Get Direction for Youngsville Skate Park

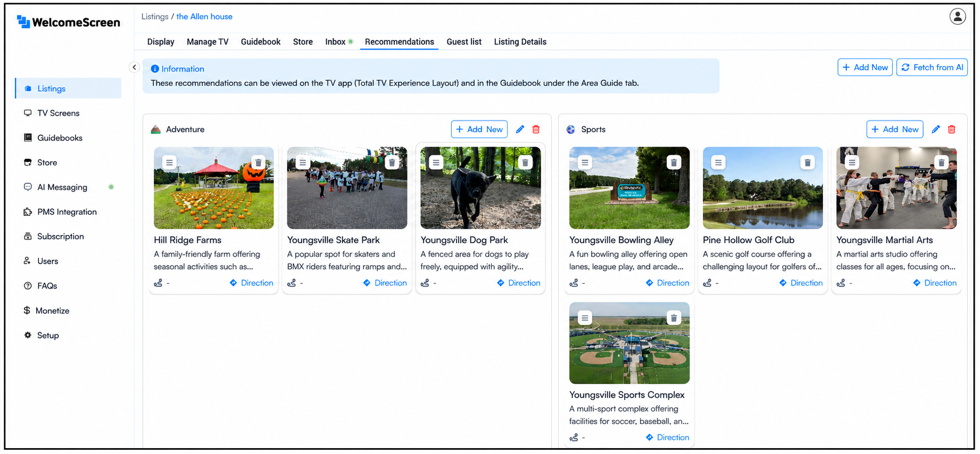point(385,283)
